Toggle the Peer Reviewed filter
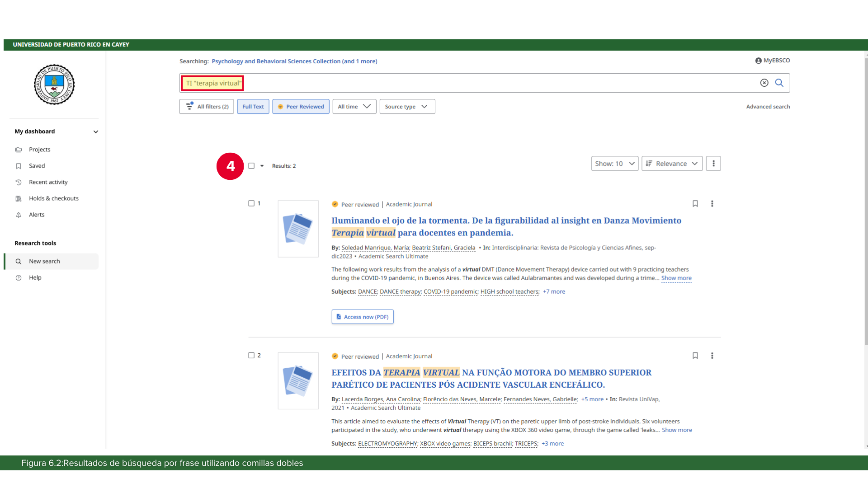This screenshot has height=488, width=868. click(x=301, y=107)
